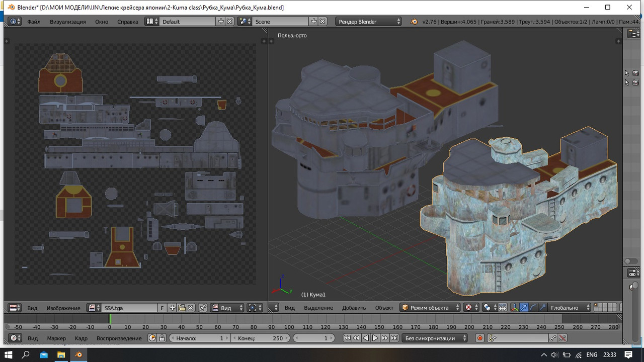Toggle the fake user F button
Screen dimensions: 644x362
click(162, 308)
